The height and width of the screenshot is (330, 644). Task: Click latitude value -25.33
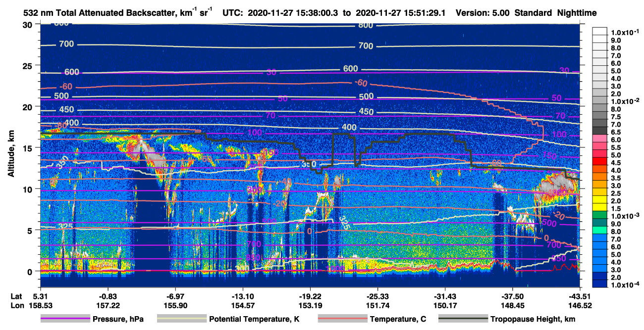[x=377, y=296]
